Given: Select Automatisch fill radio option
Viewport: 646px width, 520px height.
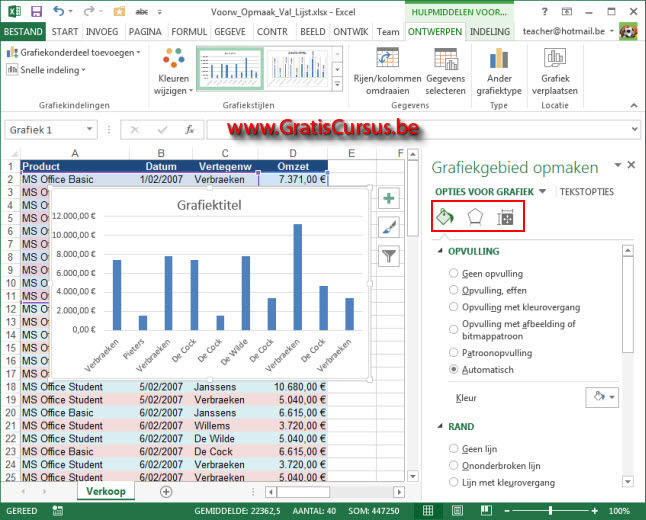Looking at the screenshot, I should tap(453, 370).
